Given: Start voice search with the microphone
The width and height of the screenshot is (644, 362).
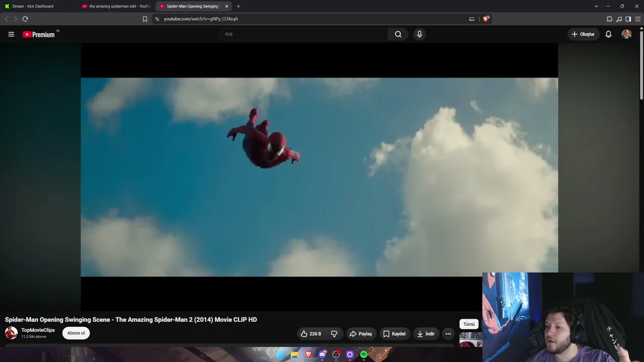Looking at the screenshot, I should coord(420,34).
